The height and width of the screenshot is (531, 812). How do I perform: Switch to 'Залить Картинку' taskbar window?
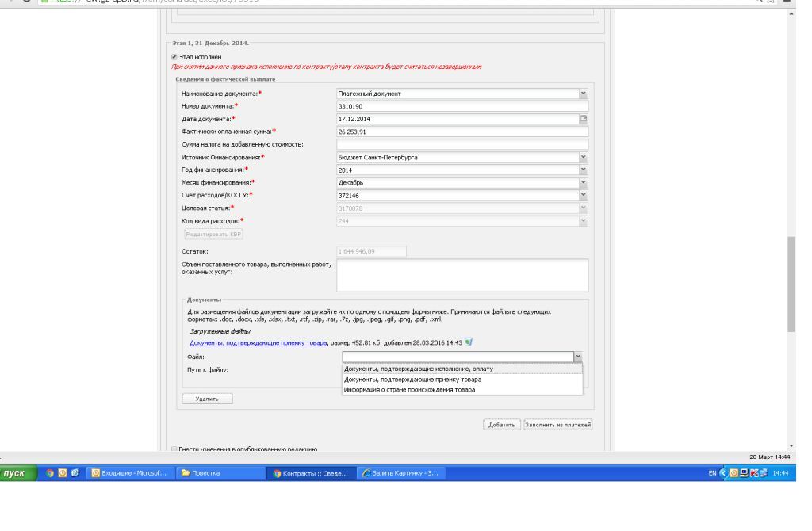[401, 473]
